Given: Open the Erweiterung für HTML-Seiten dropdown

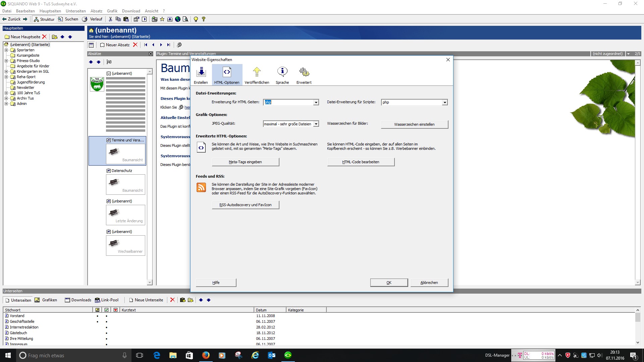Looking at the screenshot, I should [316, 103].
